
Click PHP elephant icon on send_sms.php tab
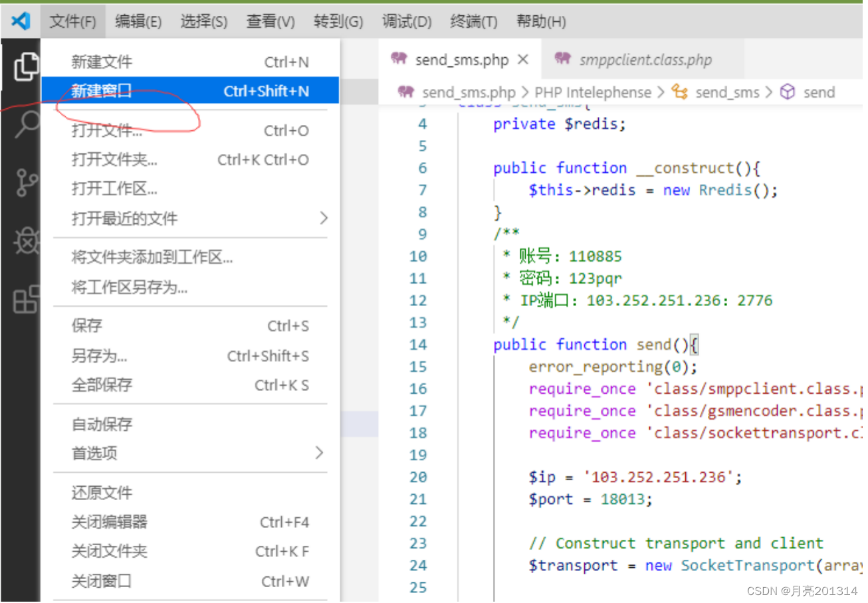coord(399,58)
